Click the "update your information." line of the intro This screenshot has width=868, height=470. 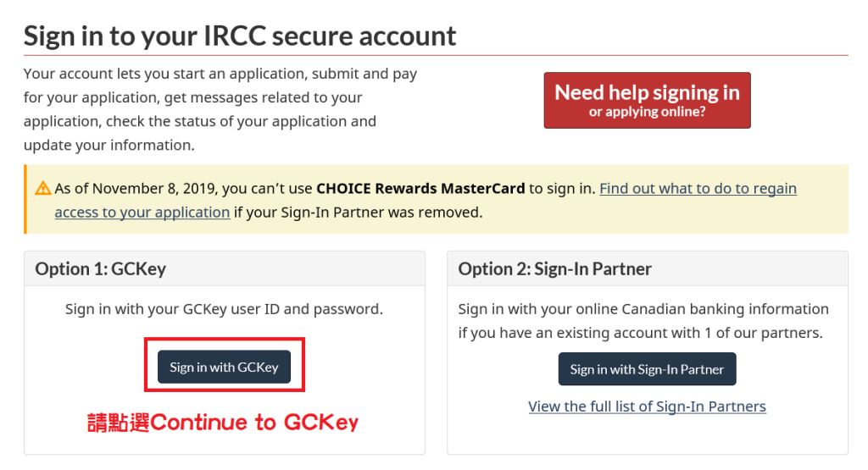(109, 146)
